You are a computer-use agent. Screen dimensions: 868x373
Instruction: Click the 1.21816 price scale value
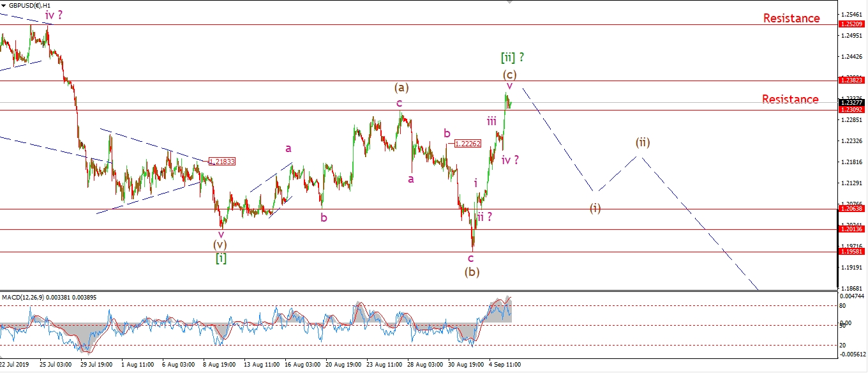pyautogui.click(x=853, y=162)
